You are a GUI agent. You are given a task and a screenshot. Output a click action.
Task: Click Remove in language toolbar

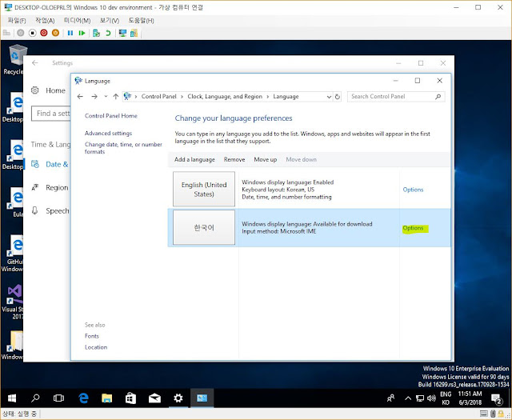(x=234, y=159)
